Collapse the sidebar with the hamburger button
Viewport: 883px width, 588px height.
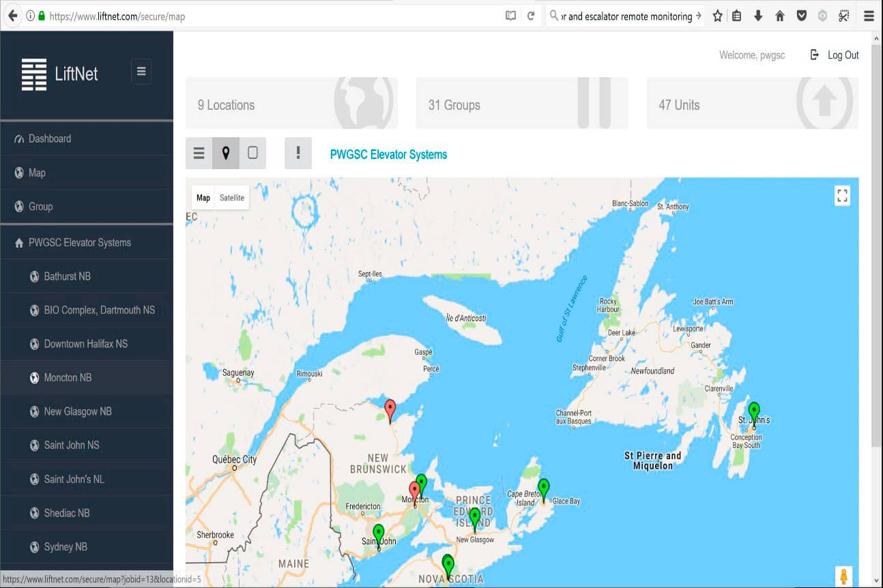coord(141,72)
